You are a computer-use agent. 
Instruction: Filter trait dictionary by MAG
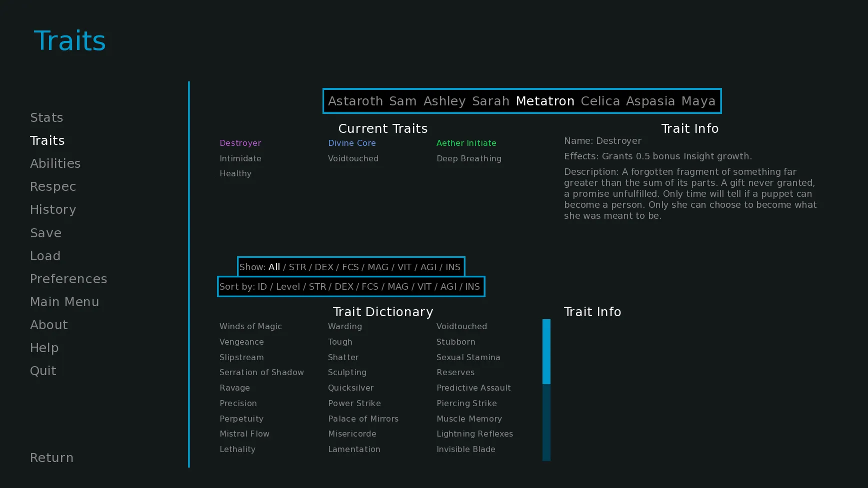[377, 267]
